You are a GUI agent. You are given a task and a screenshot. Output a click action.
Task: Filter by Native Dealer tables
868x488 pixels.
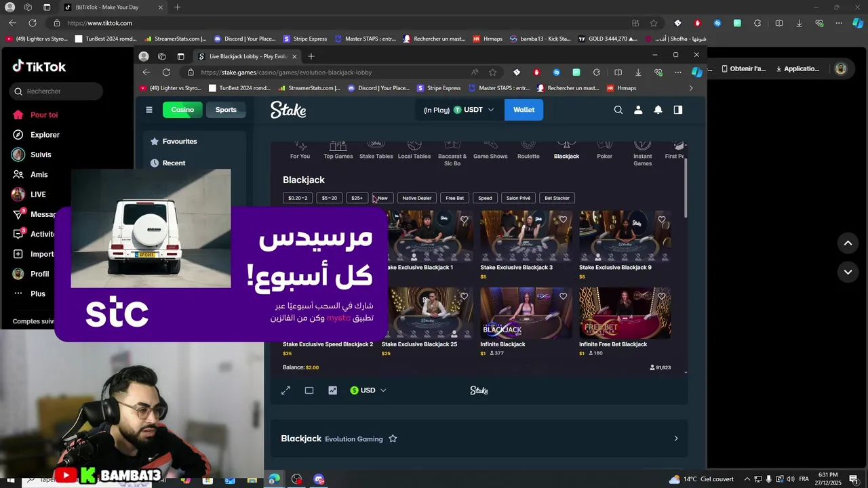[x=416, y=198]
